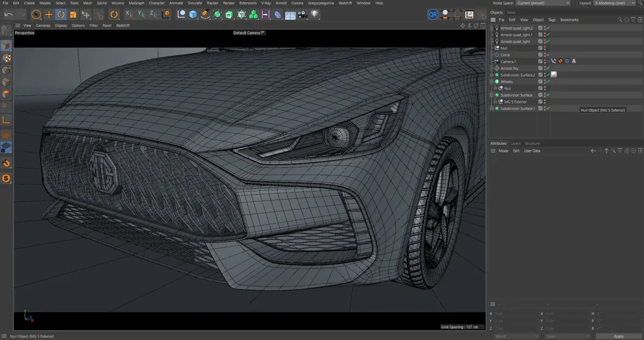644x340 pixels.
Task: Toggle the green checkmark for Arnold Sky
Action: (x=548, y=69)
